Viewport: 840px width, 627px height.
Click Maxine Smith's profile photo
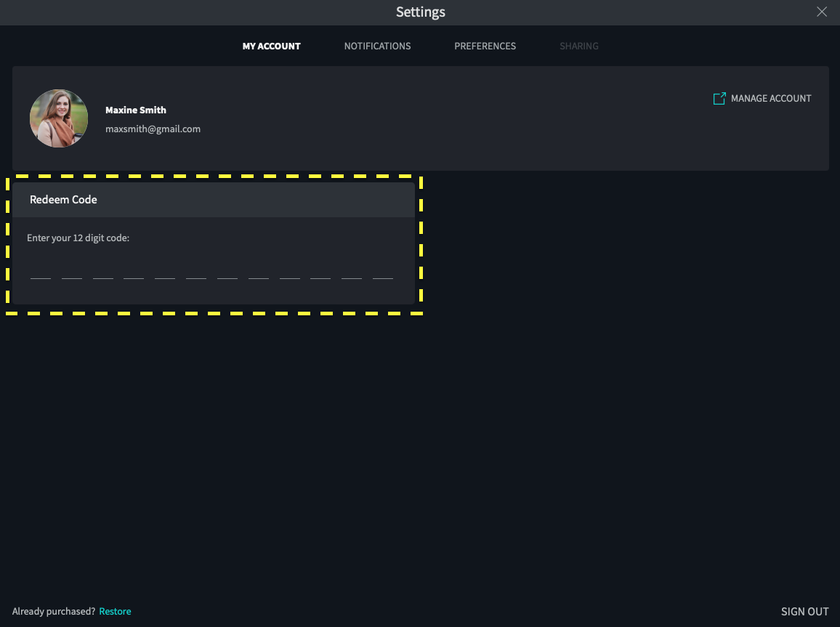(59, 118)
